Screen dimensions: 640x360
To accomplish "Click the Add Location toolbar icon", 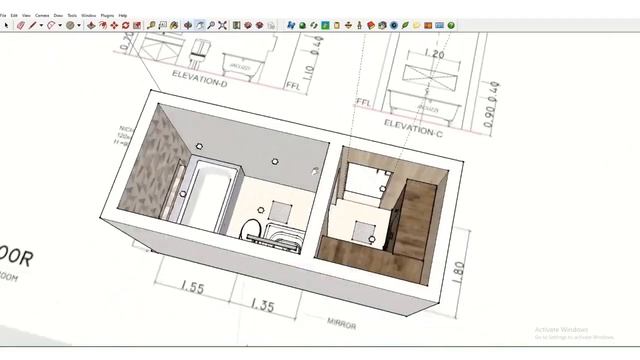I will (x=236, y=25).
